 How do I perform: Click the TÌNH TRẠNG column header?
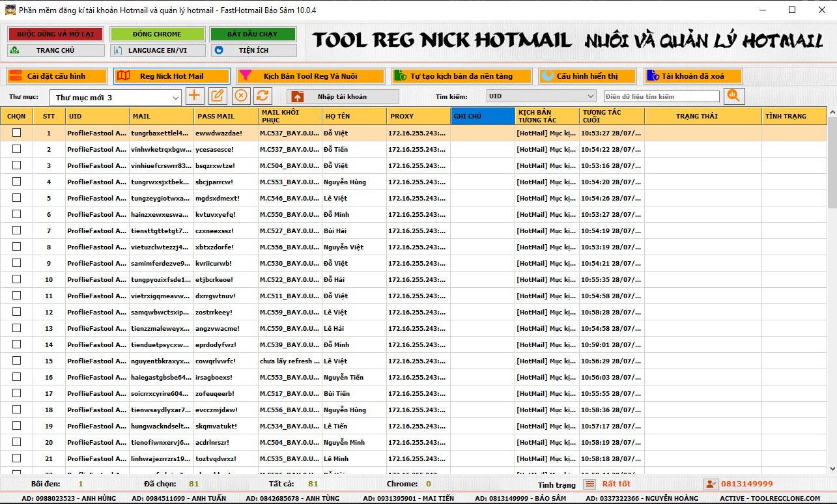tap(794, 116)
